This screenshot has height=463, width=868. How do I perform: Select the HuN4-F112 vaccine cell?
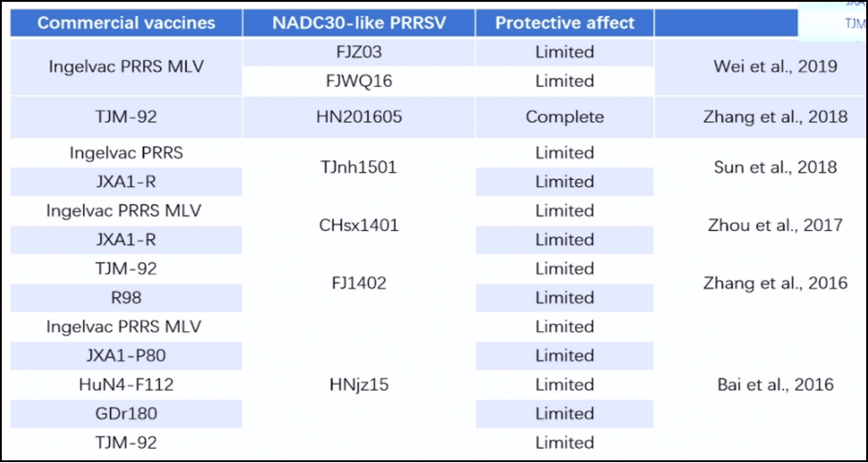[x=126, y=384]
